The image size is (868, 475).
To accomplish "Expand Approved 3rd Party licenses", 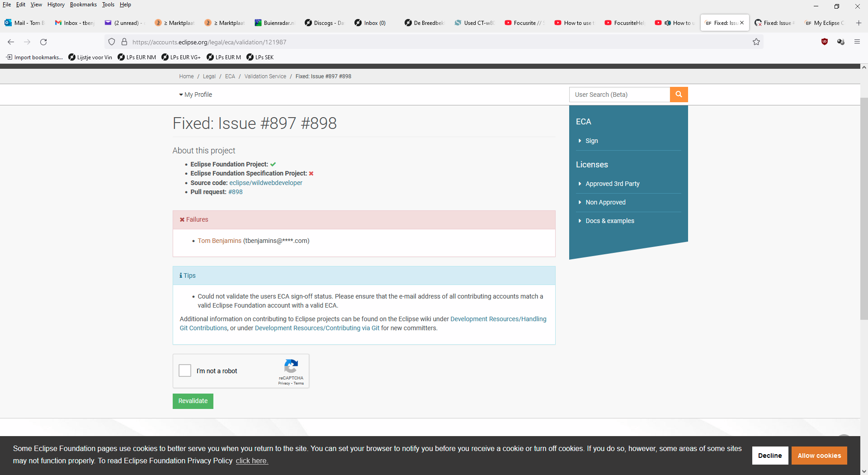I will pos(612,184).
